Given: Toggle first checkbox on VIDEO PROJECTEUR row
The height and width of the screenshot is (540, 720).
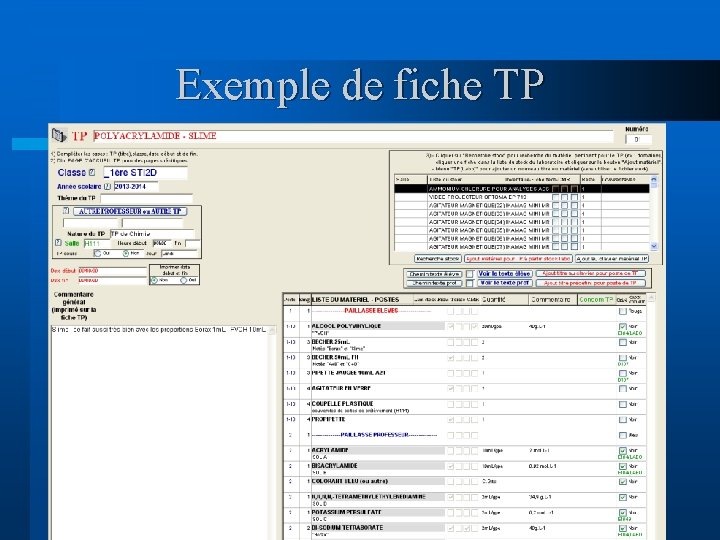Looking at the screenshot, I should [556, 197].
